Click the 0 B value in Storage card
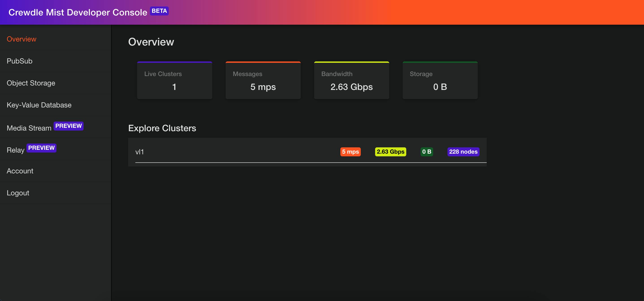This screenshot has width=644, height=301. (440, 87)
